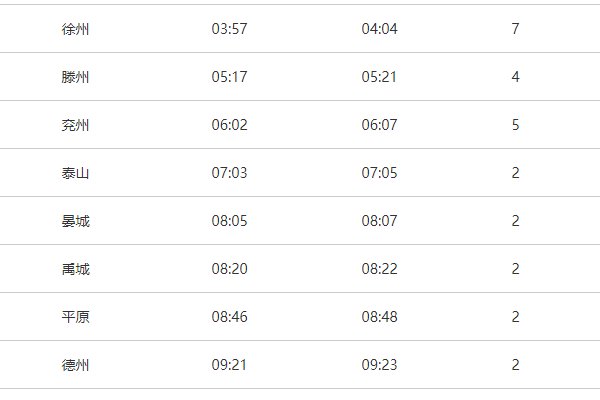Click the 5-minute stop duration for 兖州
The width and height of the screenshot is (600, 400).
[x=515, y=125]
